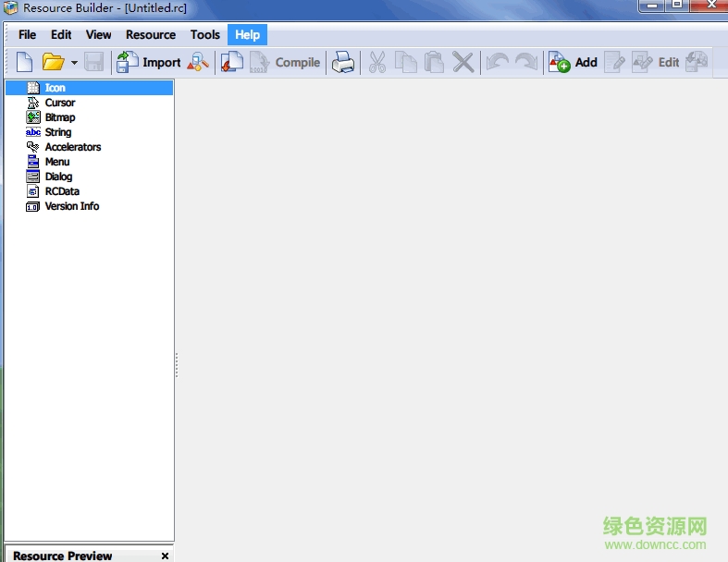This screenshot has width=728, height=562.
Task: Click the decompile documents icon beside Compile
Action: [231, 62]
